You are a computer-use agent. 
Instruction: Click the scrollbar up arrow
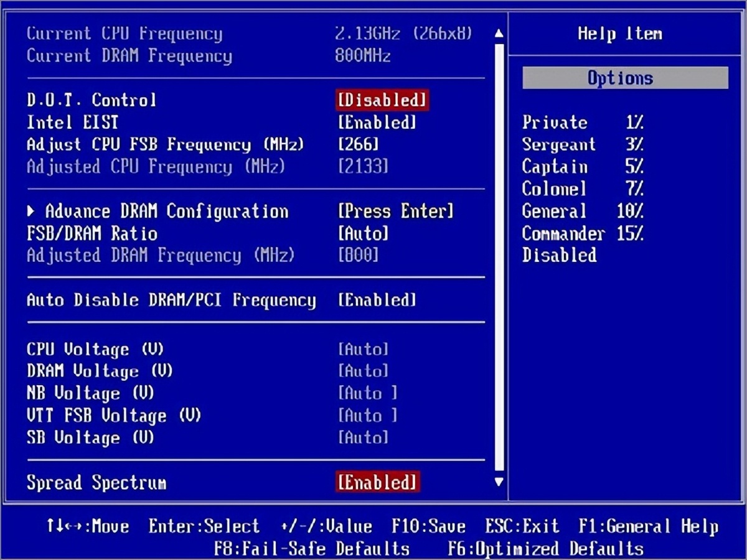coord(499,34)
